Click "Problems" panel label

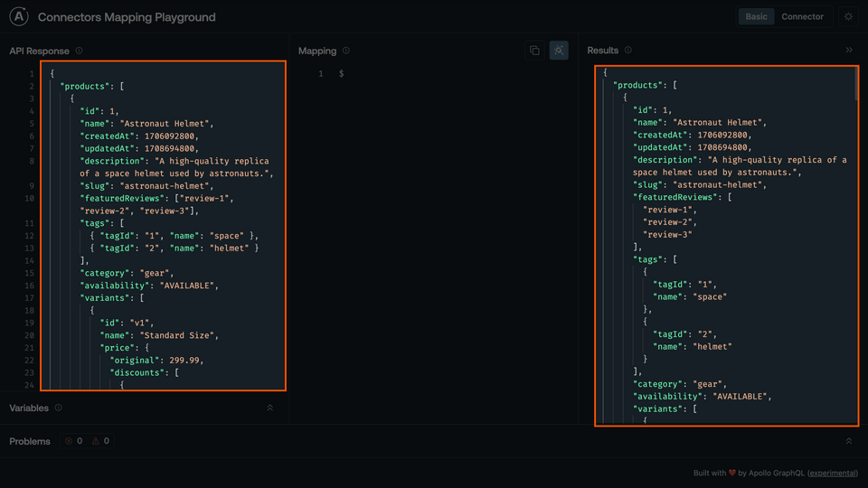pos(30,441)
